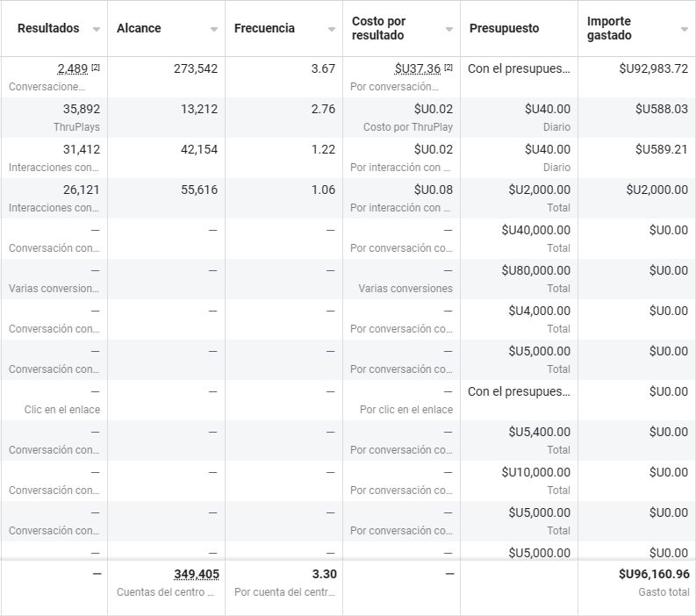Click the $U2,000.00 Total budget cell
696x616 pixels.
pos(539,190)
